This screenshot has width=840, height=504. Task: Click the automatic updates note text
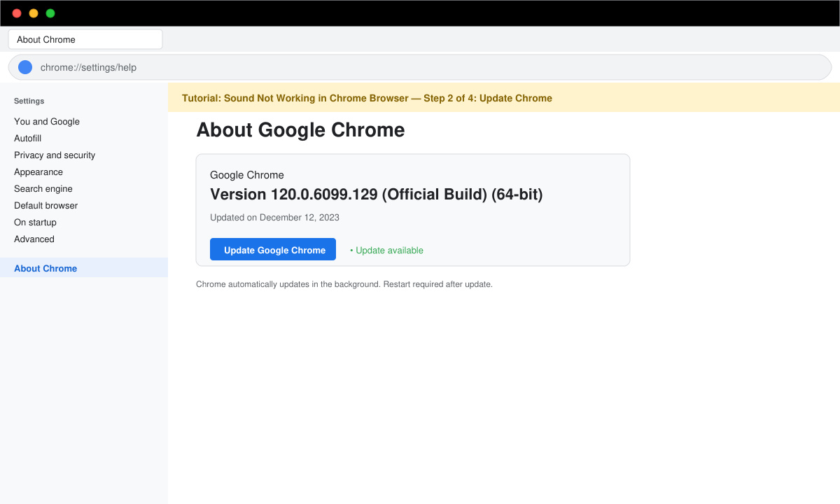click(x=344, y=284)
